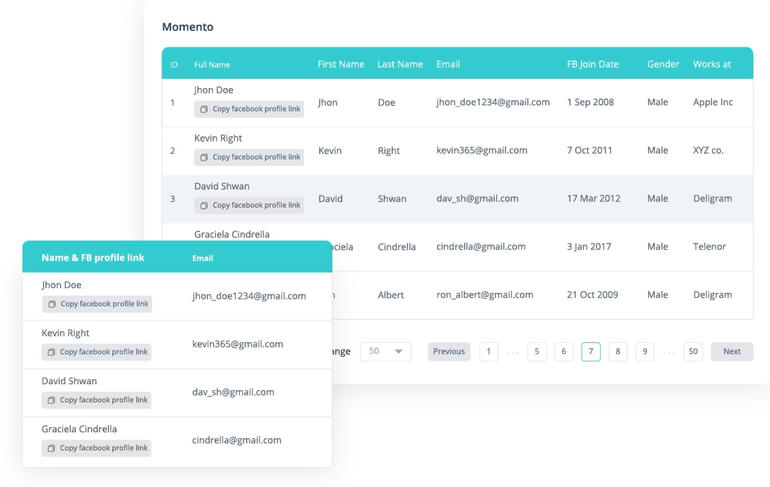Select page 5 in pagination
This screenshot has height=487, width=770.
tap(537, 352)
